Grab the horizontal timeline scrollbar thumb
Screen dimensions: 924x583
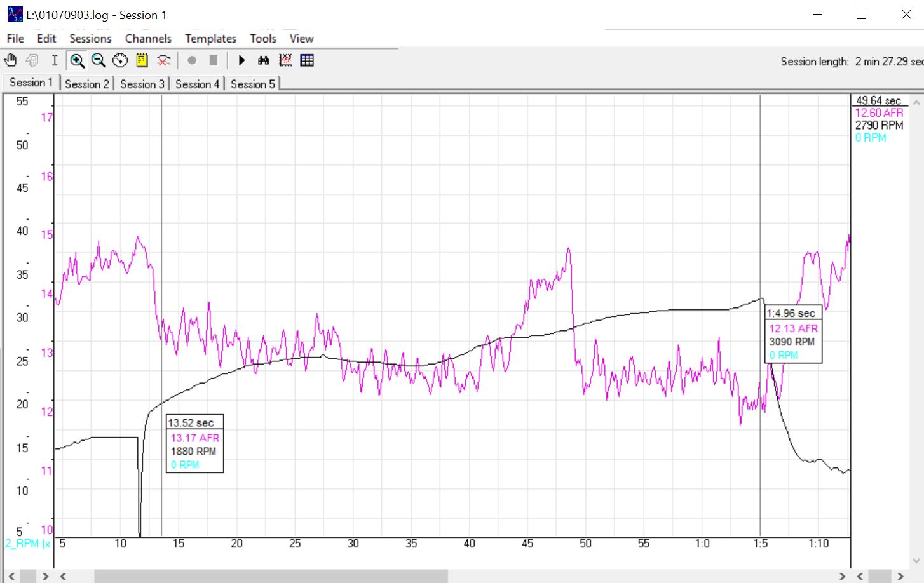(x=271, y=576)
